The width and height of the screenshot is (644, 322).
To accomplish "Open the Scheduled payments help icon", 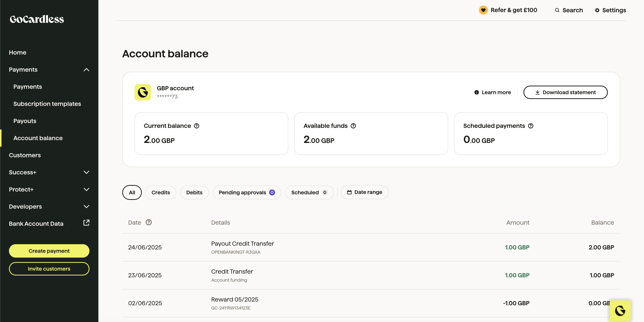I will pyautogui.click(x=531, y=126).
